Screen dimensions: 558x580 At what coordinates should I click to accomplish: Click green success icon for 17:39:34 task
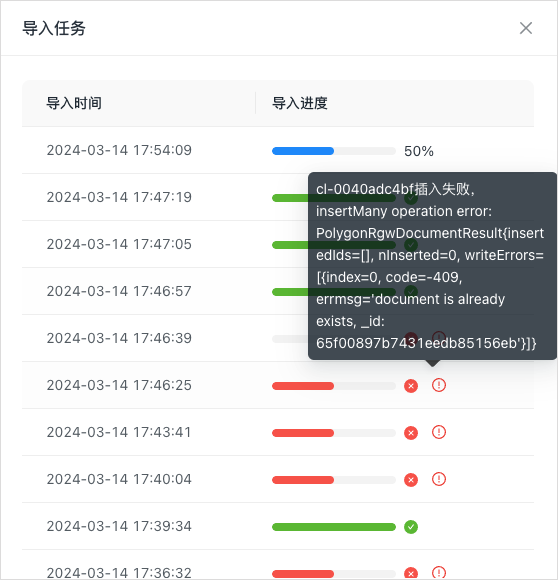pos(411,527)
